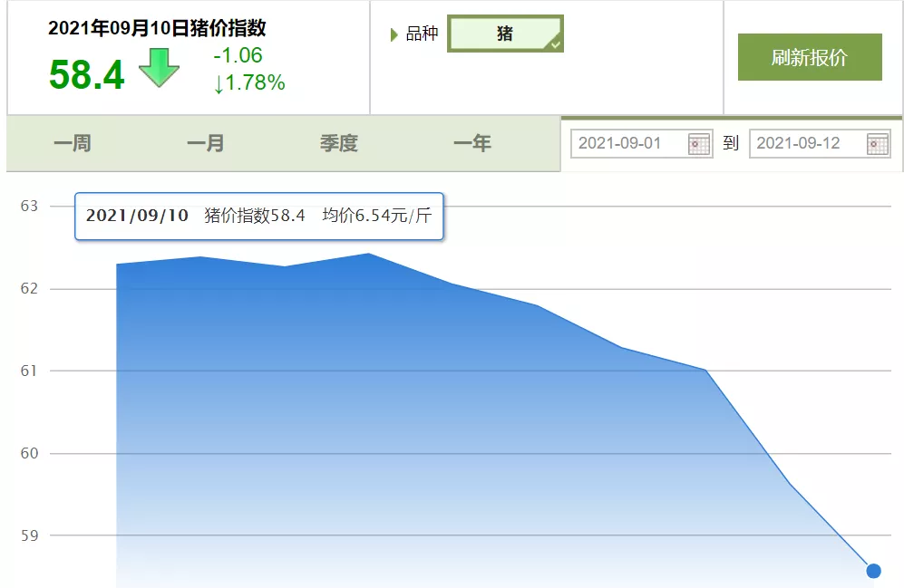The image size is (904, 588).
Task: Click the tooltip text 均价6.54元/斤
Action: click(x=377, y=216)
